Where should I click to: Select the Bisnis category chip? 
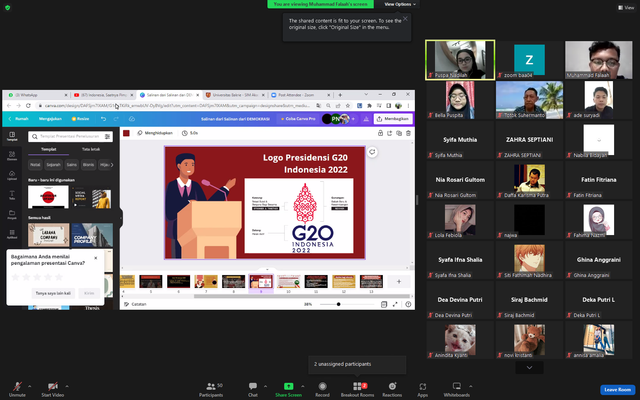[88, 165]
